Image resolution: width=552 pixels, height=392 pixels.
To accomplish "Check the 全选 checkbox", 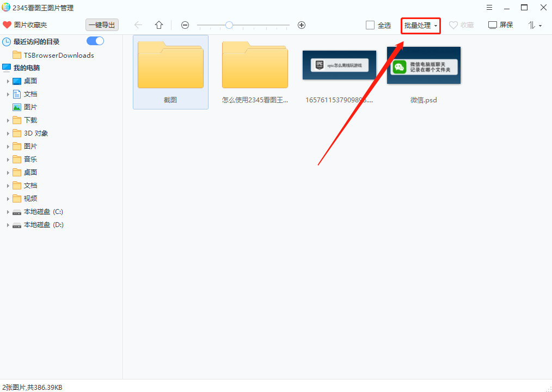I will coord(370,25).
